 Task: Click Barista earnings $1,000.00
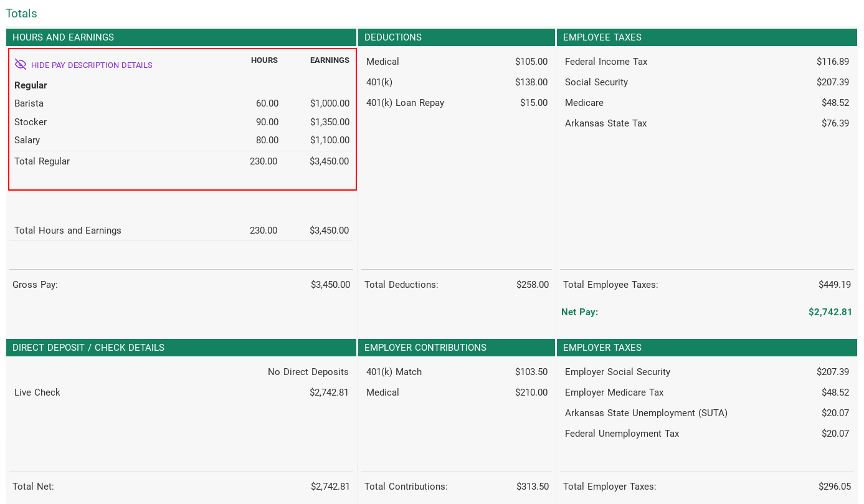[330, 103]
